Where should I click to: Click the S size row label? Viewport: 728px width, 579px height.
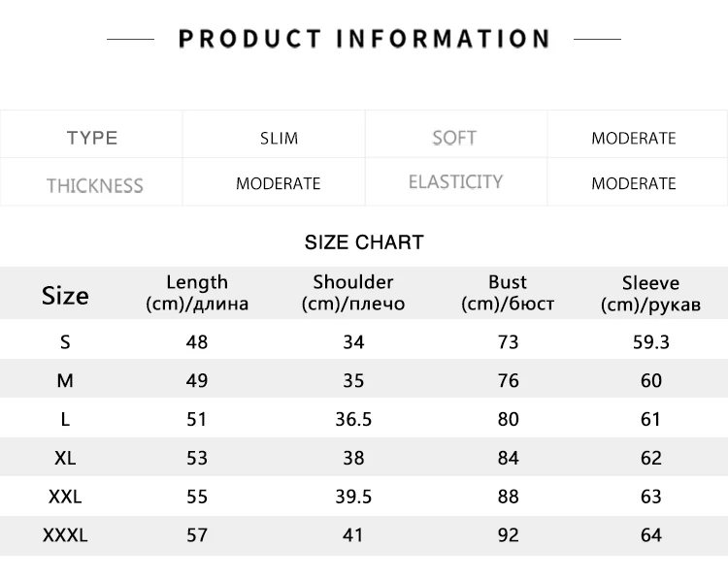tap(65, 342)
